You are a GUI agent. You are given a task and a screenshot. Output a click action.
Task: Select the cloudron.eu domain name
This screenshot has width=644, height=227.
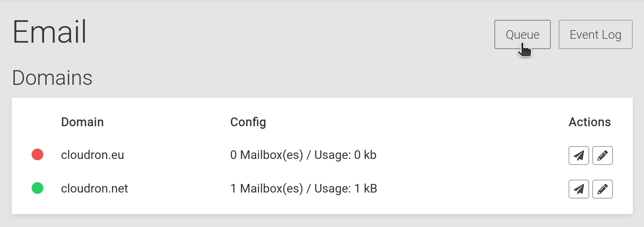(x=92, y=155)
